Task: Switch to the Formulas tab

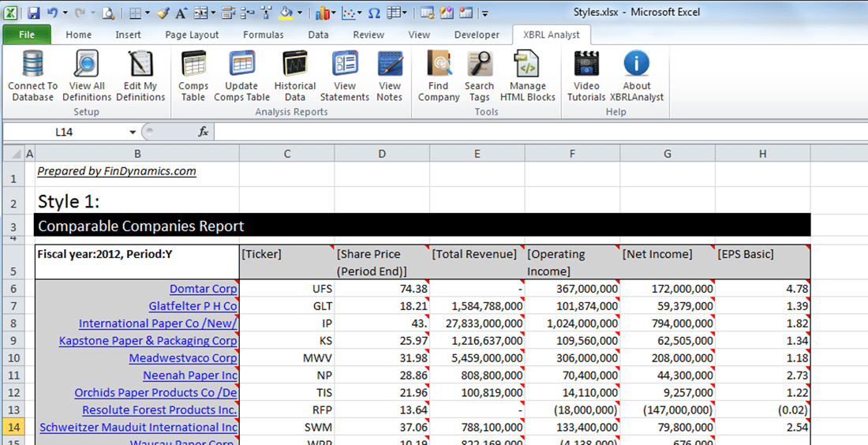Action: point(264,35)
